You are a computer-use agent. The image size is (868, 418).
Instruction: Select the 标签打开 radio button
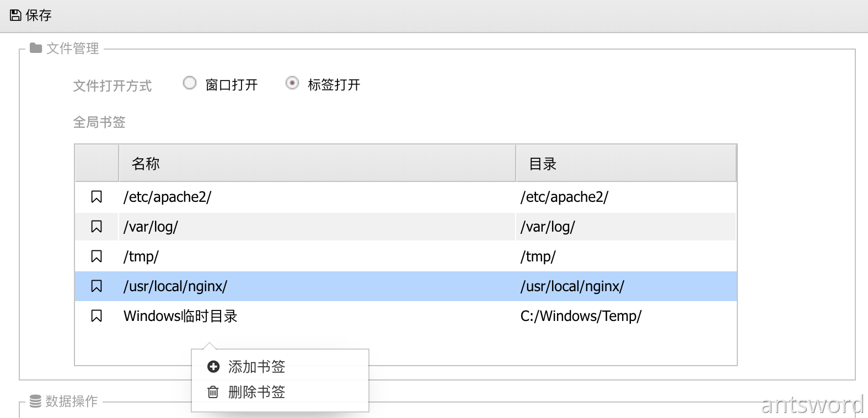[x=292, y=83]
